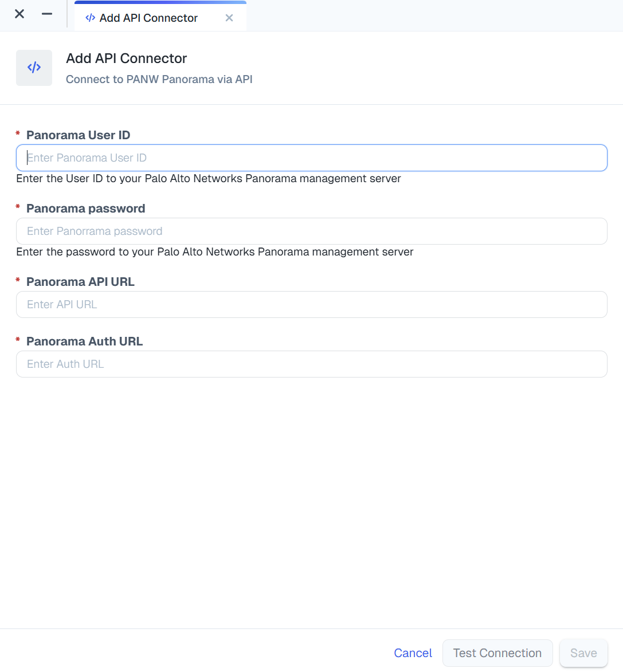This screenshot has height=672, width=623.
Task: Click the minimize icon next to the X
Action: [46, 14]
